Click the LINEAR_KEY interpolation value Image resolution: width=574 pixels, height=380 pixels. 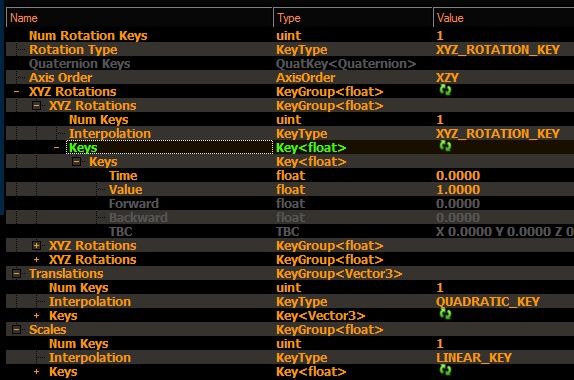(x=474, y=358)
